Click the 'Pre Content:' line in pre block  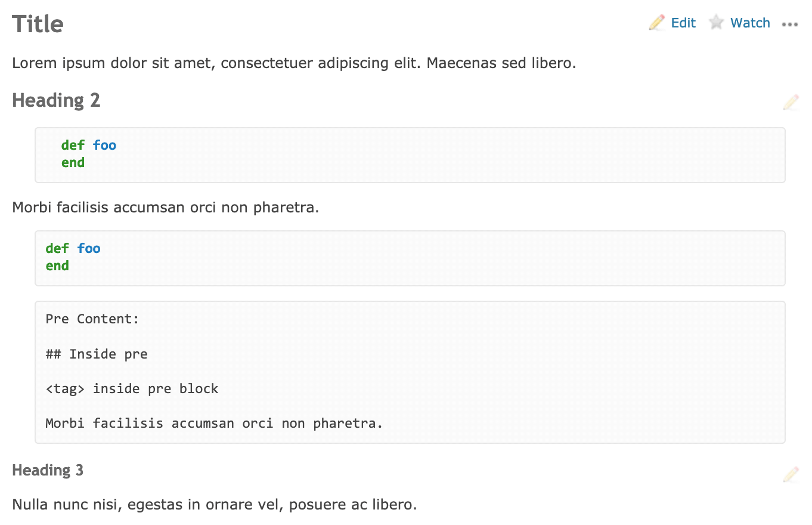[x=92, y=319]
